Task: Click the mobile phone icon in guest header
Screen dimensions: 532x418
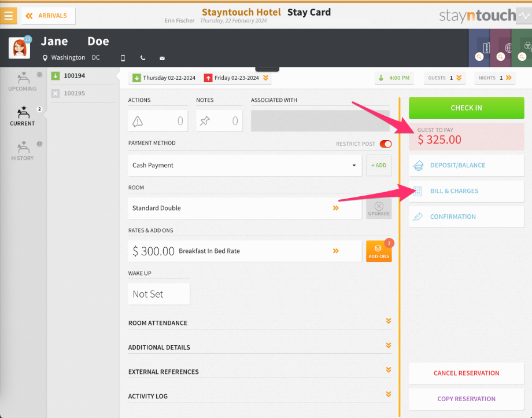Action: [123, 58]
